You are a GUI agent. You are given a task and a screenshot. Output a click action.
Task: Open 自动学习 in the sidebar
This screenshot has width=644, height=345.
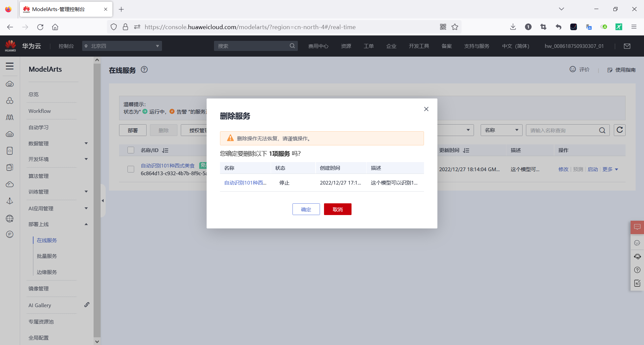39,128
